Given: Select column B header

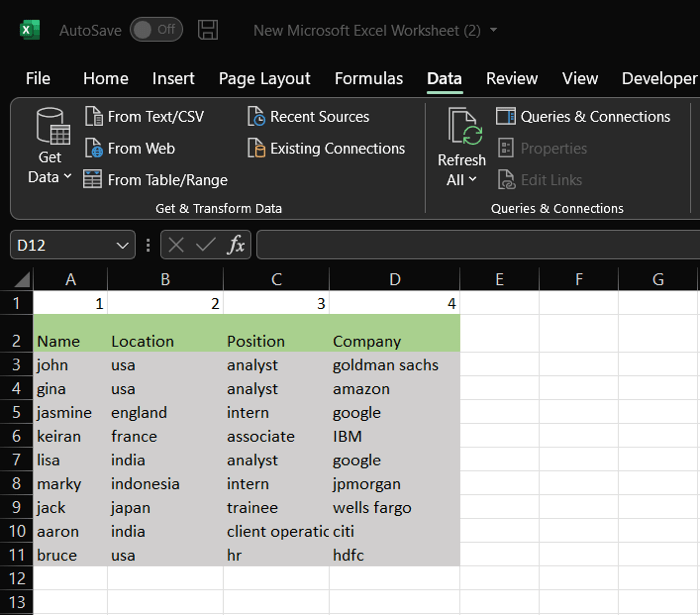Looking at the screenshot, I should pyautogui.click(x=165, y=279).
